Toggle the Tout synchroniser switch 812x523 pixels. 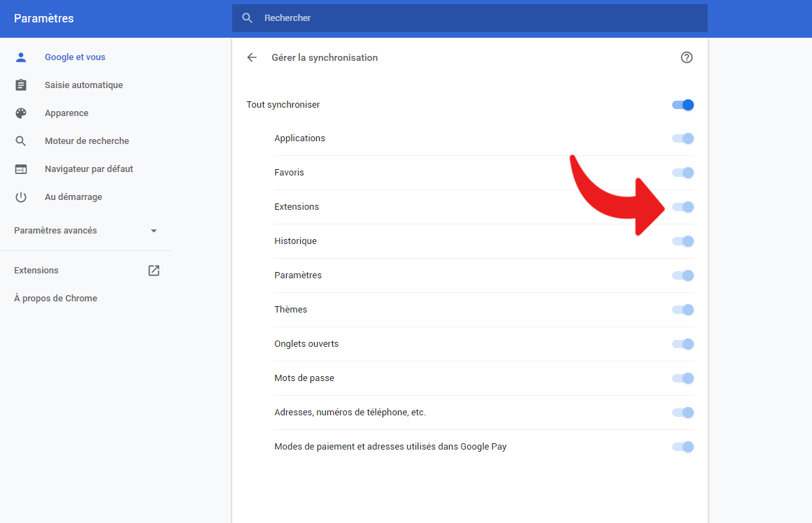(683, 105)
